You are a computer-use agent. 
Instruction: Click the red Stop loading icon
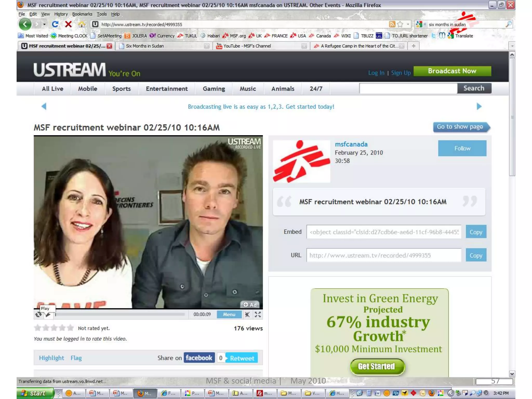(68, 24)
